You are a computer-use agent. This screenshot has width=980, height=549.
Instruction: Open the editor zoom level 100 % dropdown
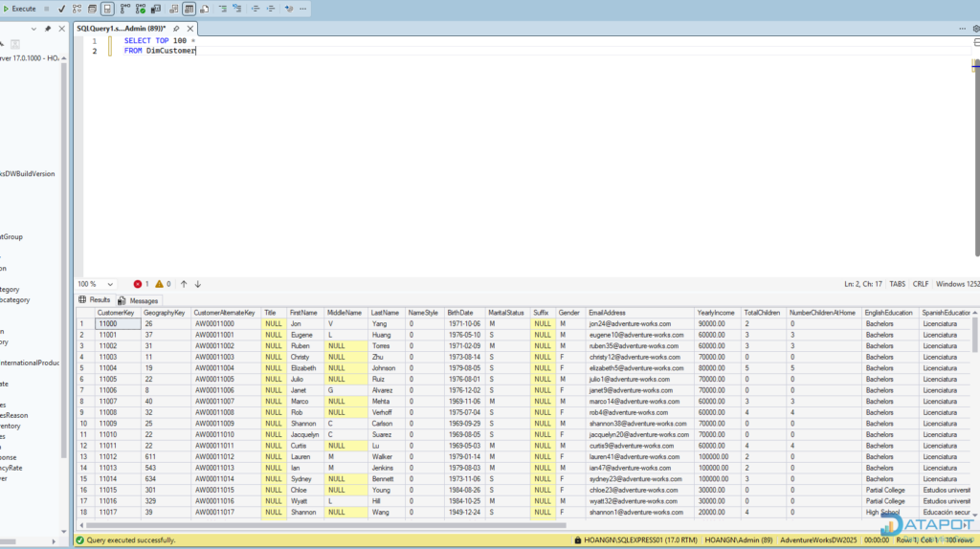tap(96, 284)
